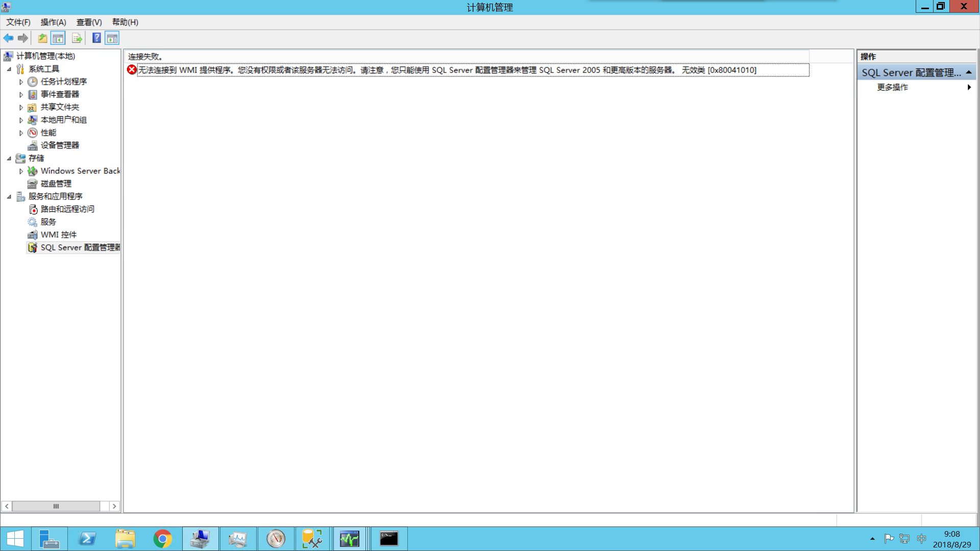Open the compass gauge taskbar application

(x=276, y=539)
